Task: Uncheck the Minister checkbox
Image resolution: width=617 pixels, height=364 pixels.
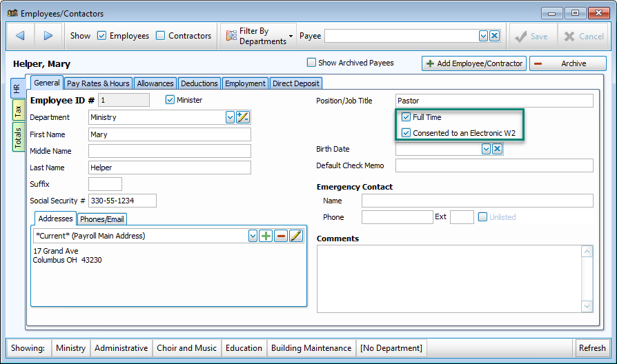Action: [x=170, y=100]
